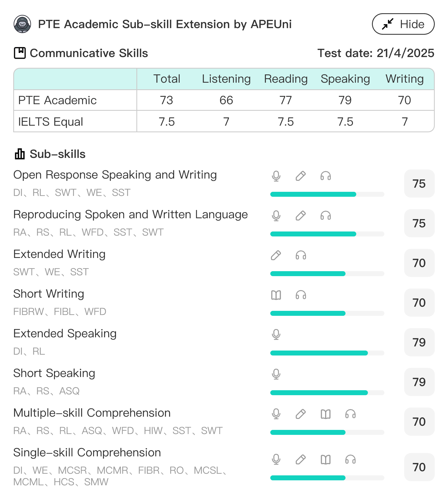448x501 pixels.
Task: Click the Speaking column header
Action: (345, 79)
